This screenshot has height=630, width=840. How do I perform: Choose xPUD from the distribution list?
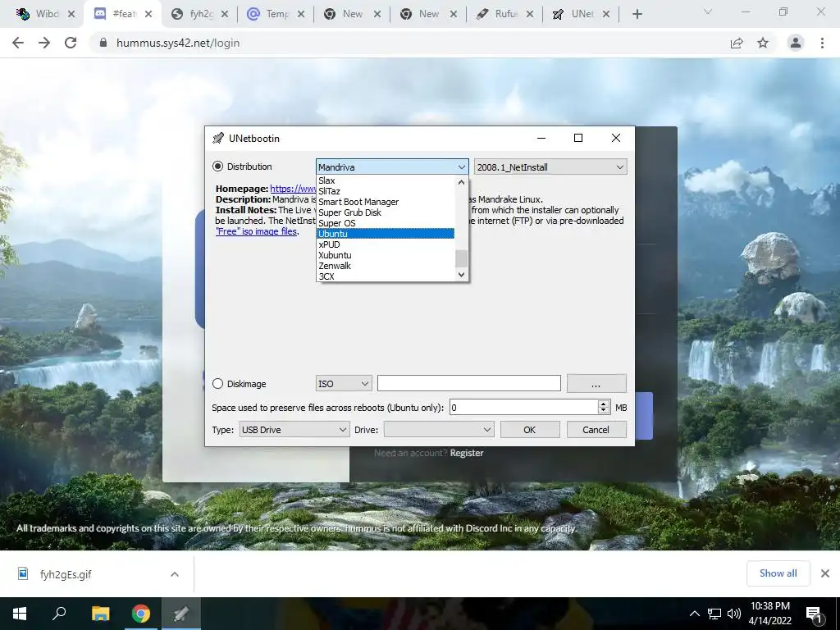pyautogui.click(x=386, y=244)
